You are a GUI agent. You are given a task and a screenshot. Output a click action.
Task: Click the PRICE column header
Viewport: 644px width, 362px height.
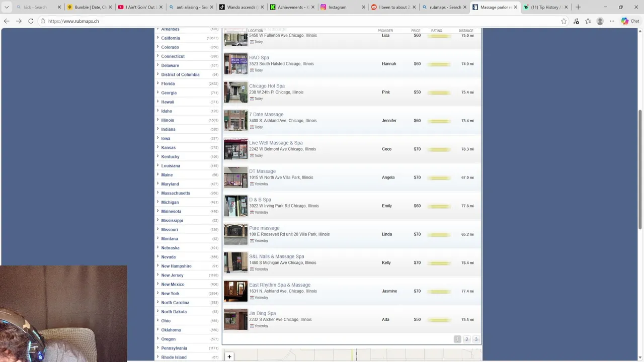[416, 31]
